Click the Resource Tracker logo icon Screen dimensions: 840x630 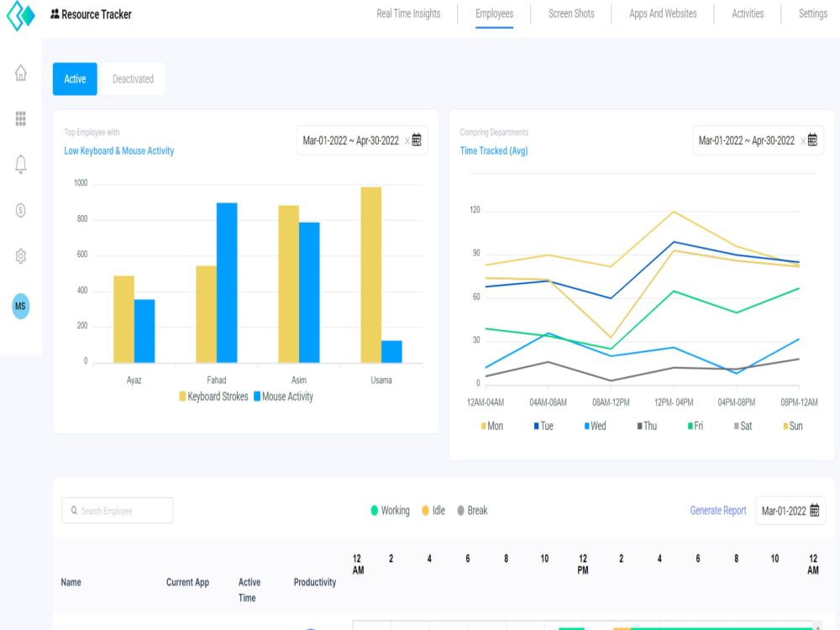20,15
